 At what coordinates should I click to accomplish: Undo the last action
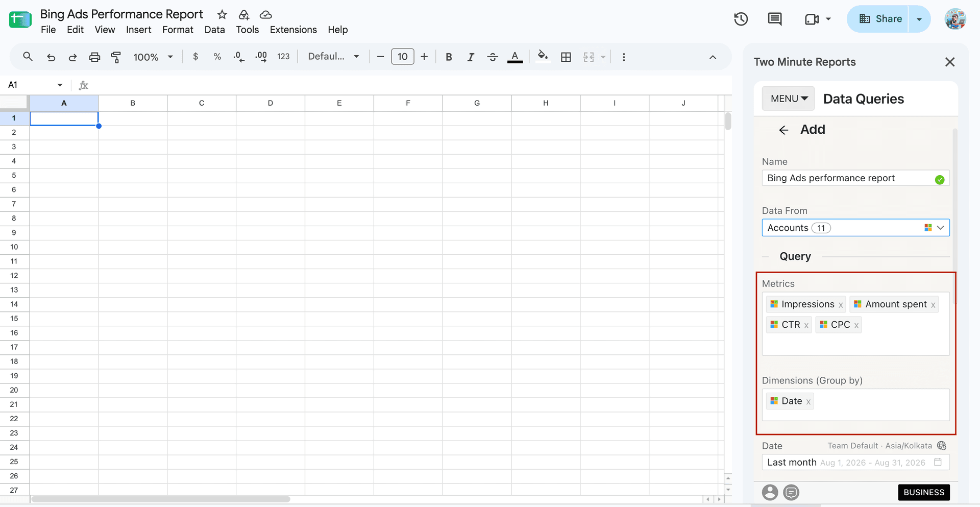point(51,57)
